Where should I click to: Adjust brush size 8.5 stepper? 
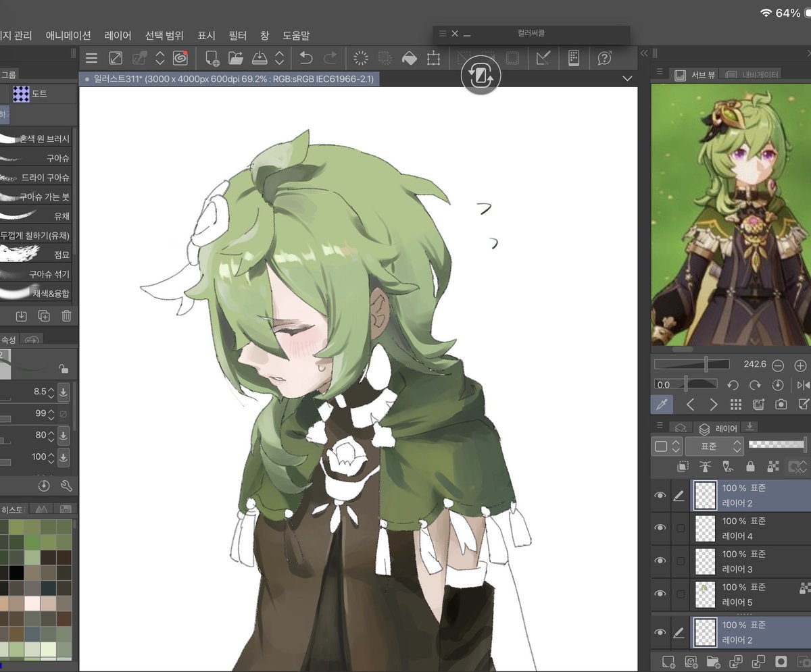click(51, 392)
